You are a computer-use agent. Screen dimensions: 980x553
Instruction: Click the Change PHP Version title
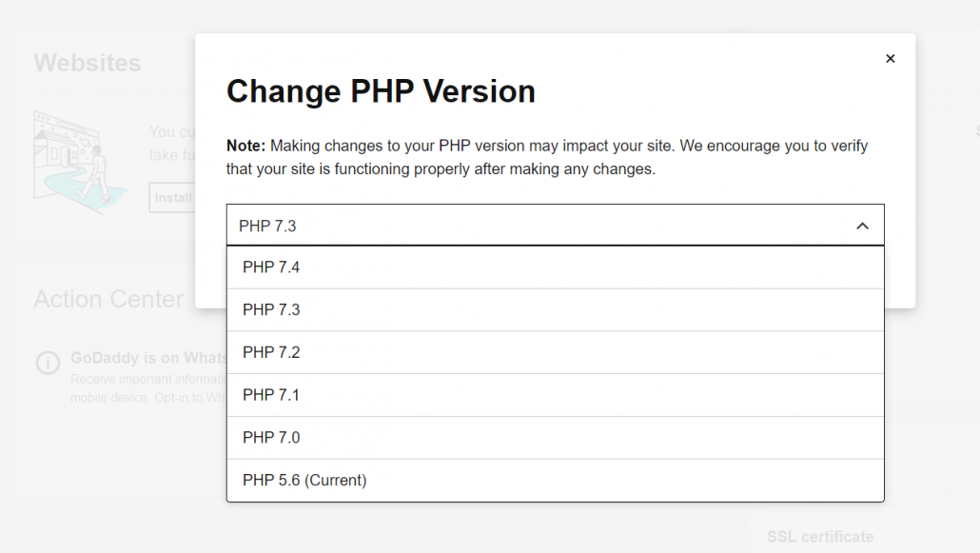click(x=381, y=91)
